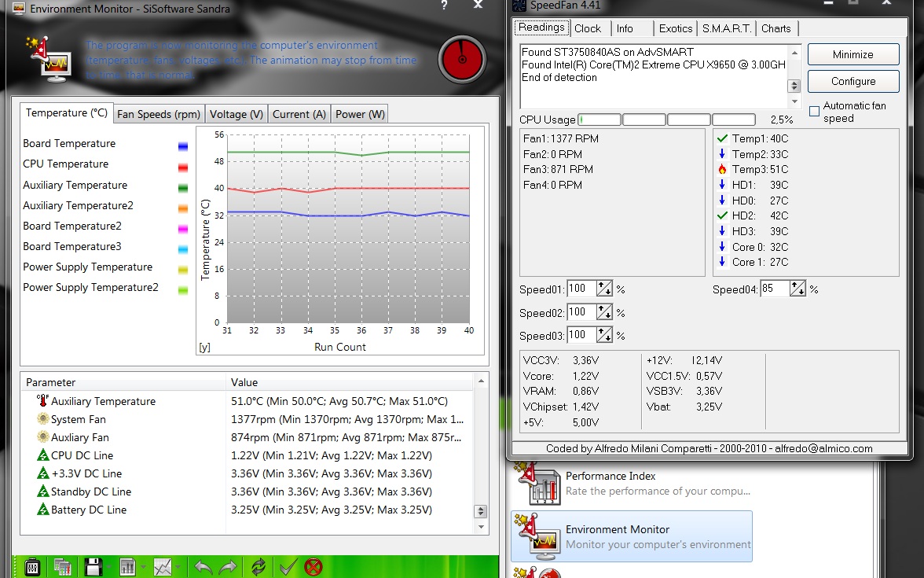Open the Current (A) tab

(x=299, y=115)
